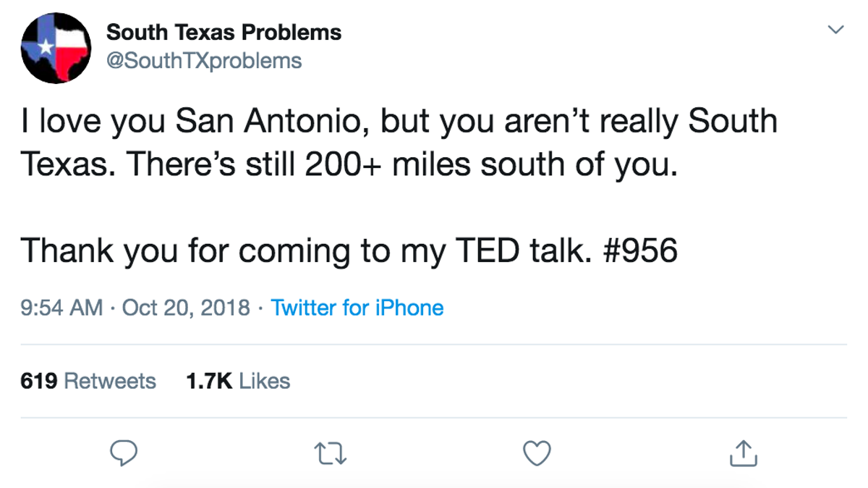View the 619 Retweets list

click(x=88, y=381)
